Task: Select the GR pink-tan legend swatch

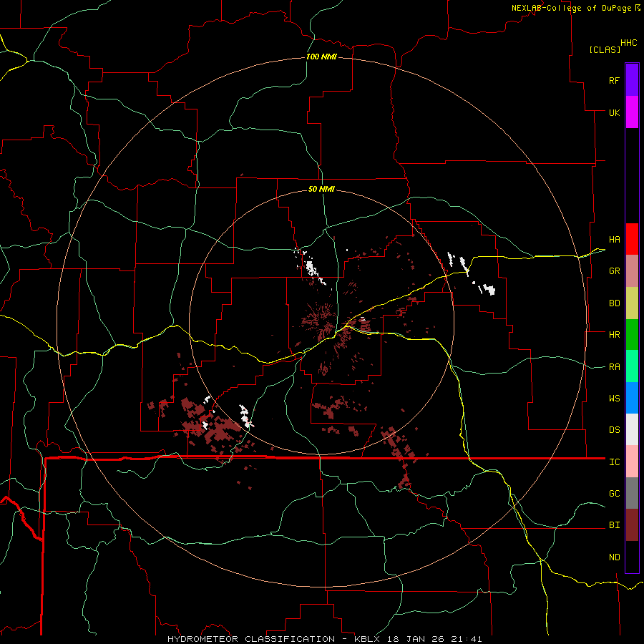Action: click(632, 271)
